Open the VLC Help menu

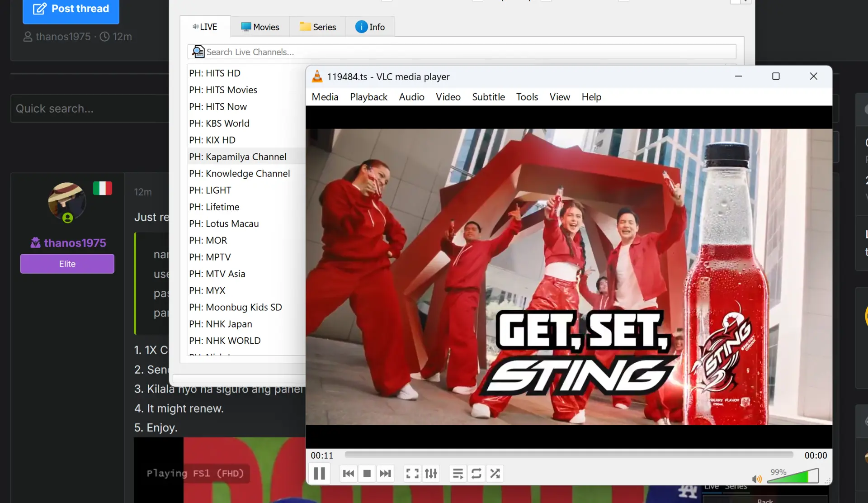point(591,97)
